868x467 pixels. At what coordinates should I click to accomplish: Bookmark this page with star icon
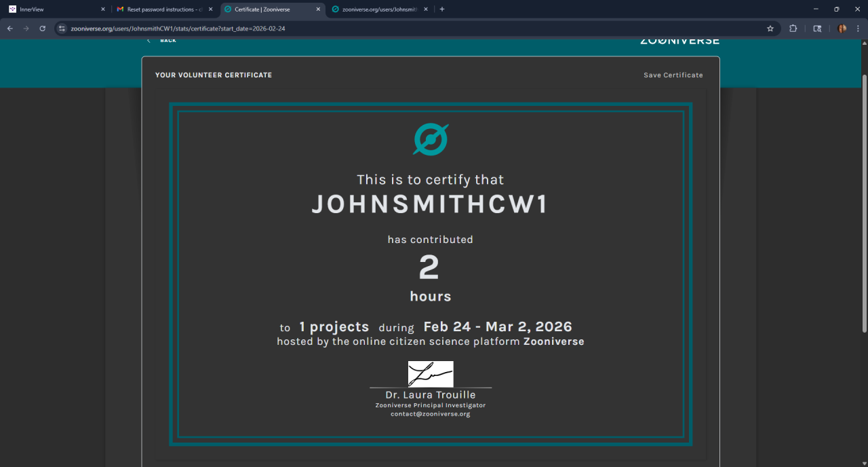pos(770,29)
